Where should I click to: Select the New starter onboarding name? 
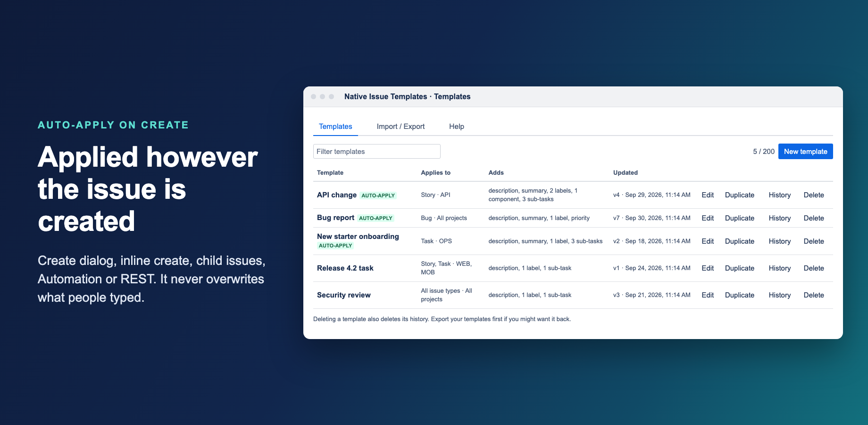(358, 237)
